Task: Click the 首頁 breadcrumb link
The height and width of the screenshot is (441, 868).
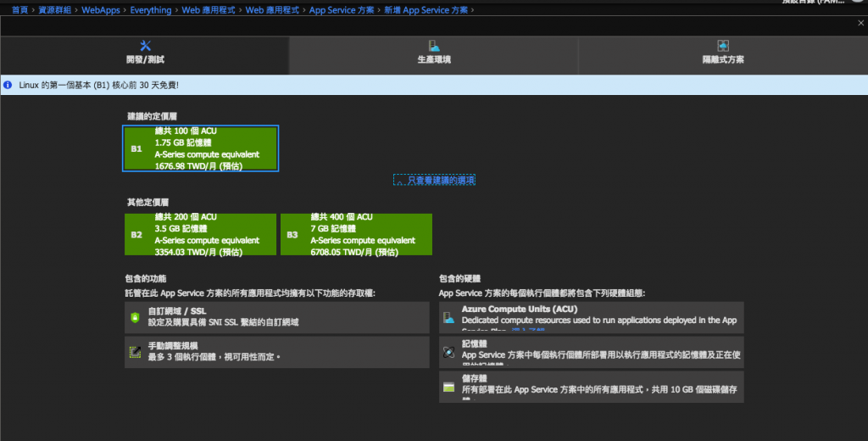Action: pos(20,10)
